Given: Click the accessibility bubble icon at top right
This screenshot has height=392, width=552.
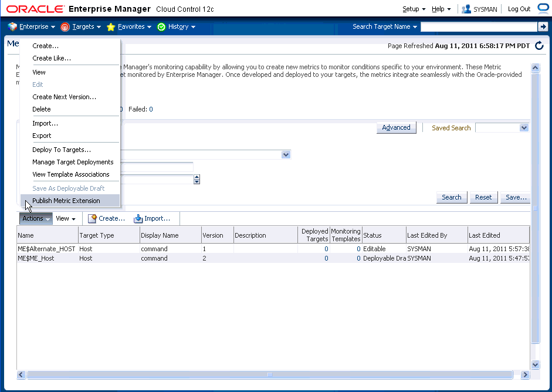Looking at the screenshot, I should [x=544, y=8].
